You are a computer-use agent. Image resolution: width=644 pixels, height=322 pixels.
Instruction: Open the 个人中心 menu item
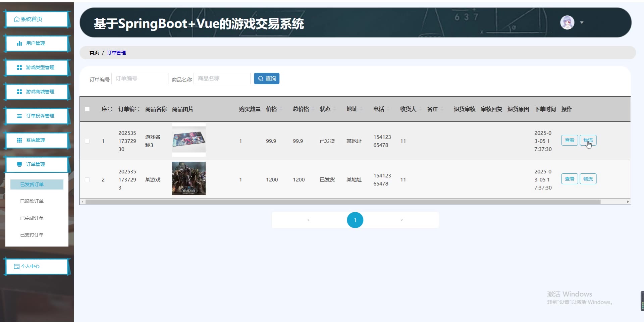pos(37,266)
